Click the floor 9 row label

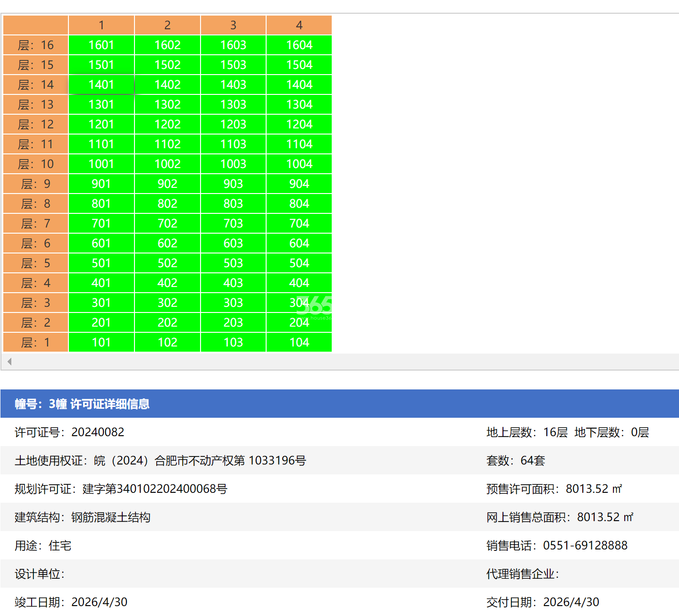[x=35, y=184]
